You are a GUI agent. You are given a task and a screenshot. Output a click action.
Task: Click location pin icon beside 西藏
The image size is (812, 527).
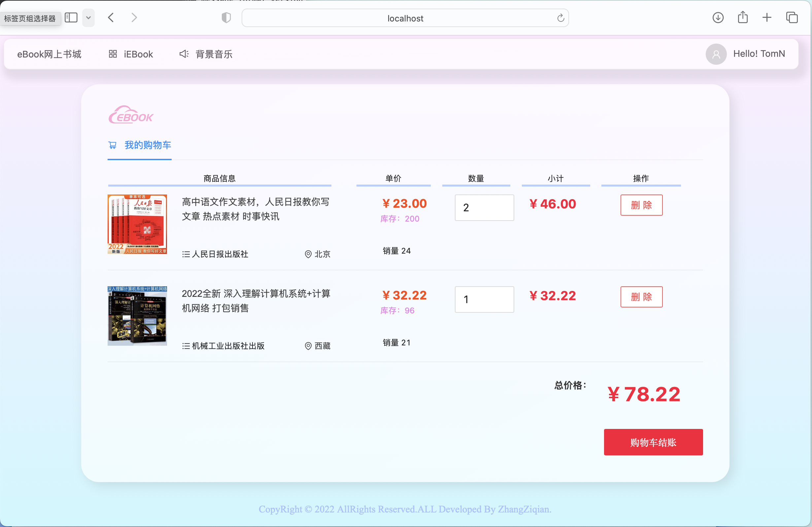coord(308,346)
